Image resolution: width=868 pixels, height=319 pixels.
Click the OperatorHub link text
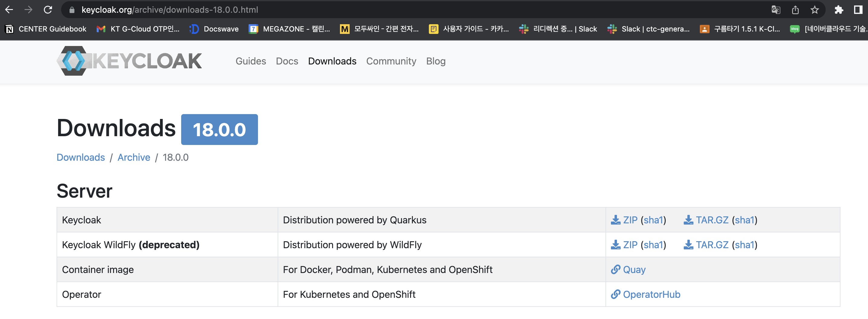651,295
